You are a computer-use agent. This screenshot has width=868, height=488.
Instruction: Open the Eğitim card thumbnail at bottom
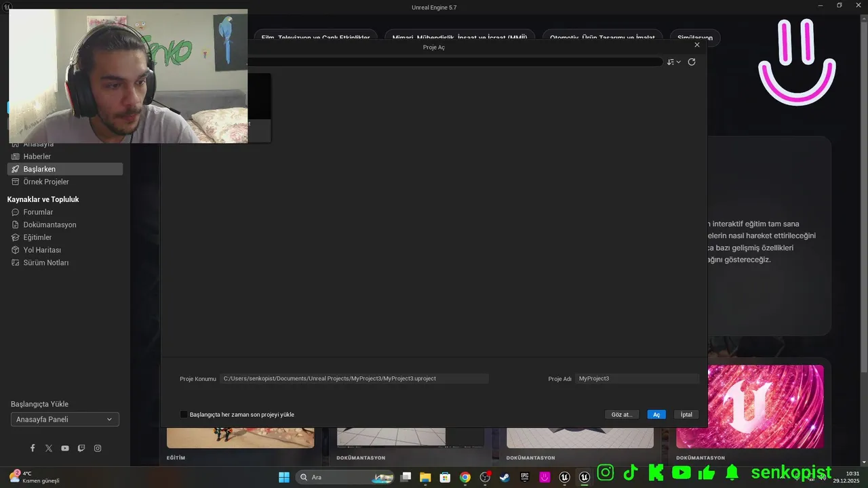[241, 437]
